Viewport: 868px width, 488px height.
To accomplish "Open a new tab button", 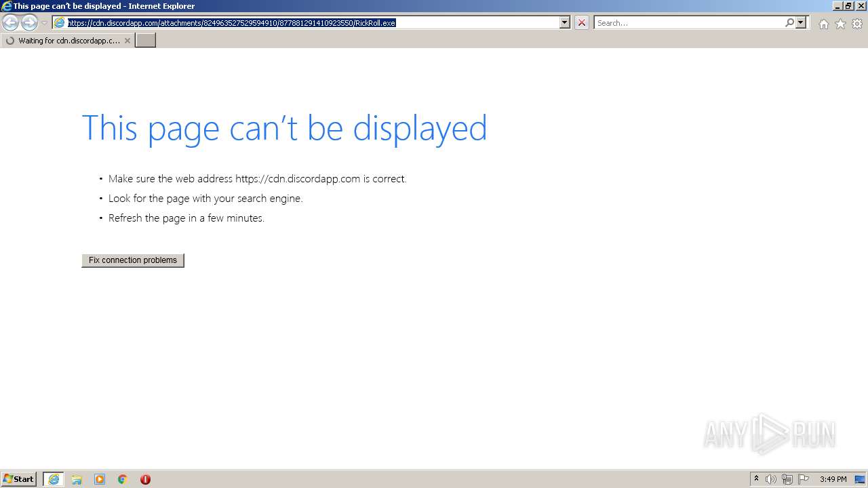I will [x=146, y=41].
